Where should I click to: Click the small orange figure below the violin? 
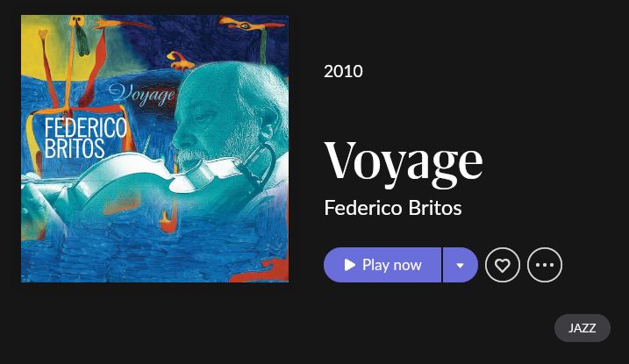[x=168, y=220]
